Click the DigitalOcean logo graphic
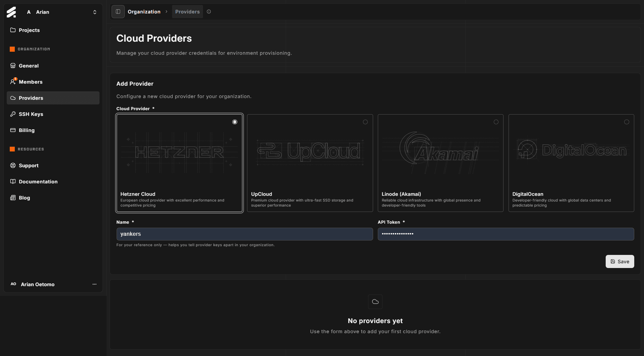Image resolution: width=644 pixels, height=356 pixels. (571, 150)
